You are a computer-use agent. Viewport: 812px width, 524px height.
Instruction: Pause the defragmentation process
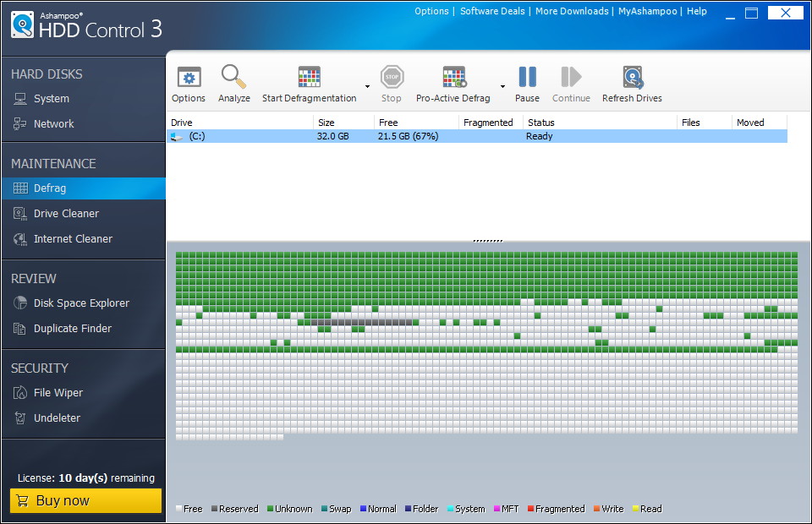click(x=527, y=77)
